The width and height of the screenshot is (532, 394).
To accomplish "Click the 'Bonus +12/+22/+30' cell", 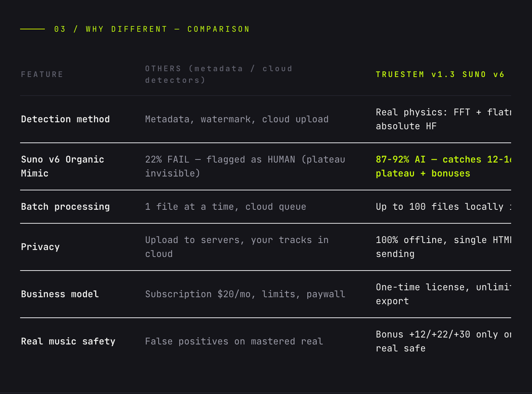I will point(443,342).
